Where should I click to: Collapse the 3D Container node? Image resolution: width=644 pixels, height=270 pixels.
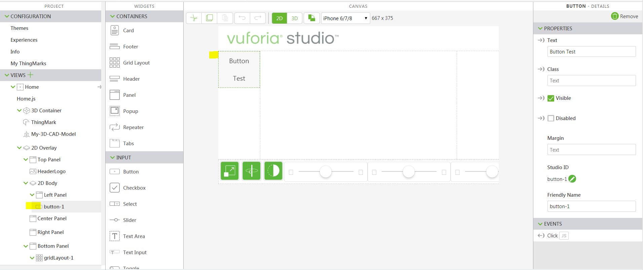click(x=19, y=111)
